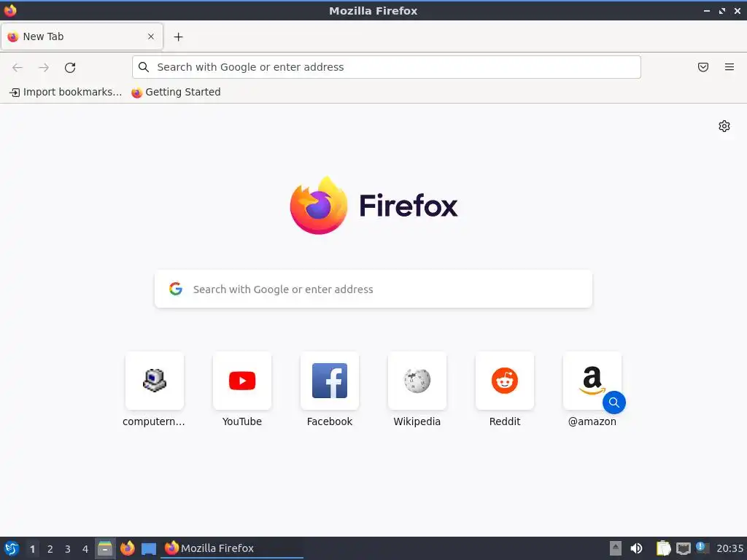Open new tab page settings gear
Viewport: 747px width, 560px height.
coord(724,126)
